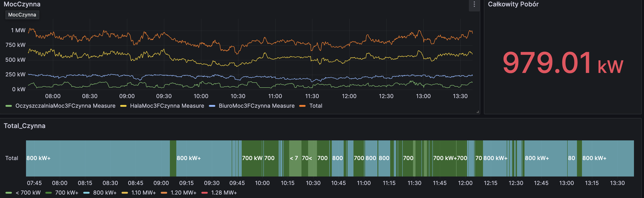Click the red 1.28 MW+ legend marker

[205, 193]
